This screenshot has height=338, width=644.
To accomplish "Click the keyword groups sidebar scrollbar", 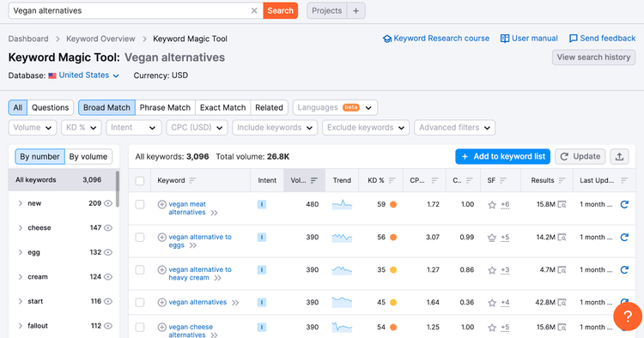I will point(118,190).
